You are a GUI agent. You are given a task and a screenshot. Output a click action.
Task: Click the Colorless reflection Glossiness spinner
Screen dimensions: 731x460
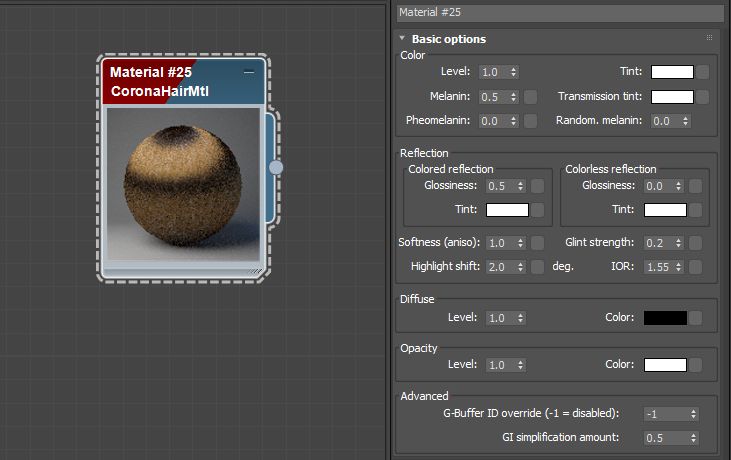(678, 186)
